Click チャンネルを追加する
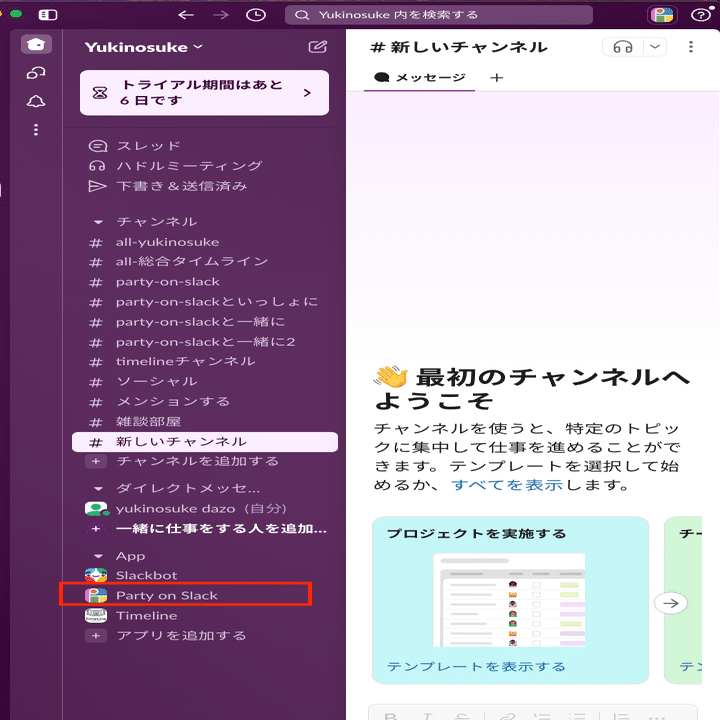The width and height of the screenshot is (720, 720). pyautogui.click(x=205, y=461)
